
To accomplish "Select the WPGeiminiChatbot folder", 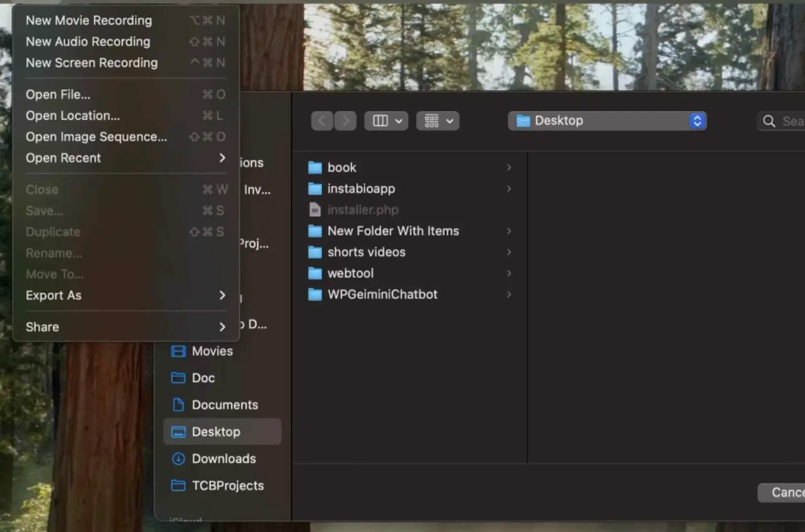I will 410,295.
